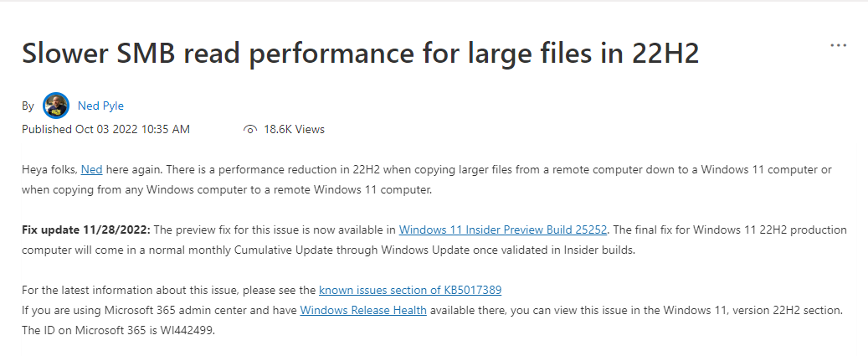Screen dimensions: 868x356
Task: Open Windows 11 Insider Preview Build 25252 link
Action: coord(505,230)
